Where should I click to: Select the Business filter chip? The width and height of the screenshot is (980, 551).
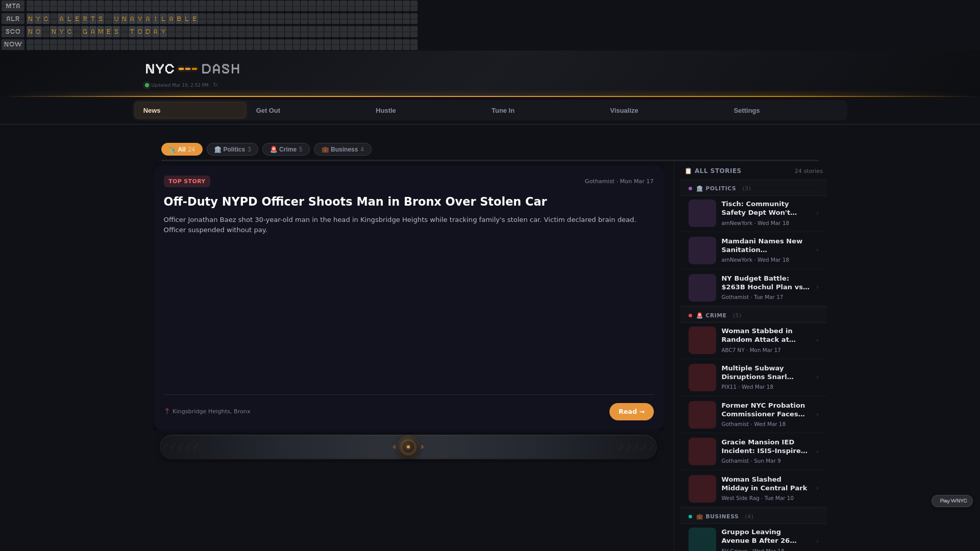[x=342, y=149]
